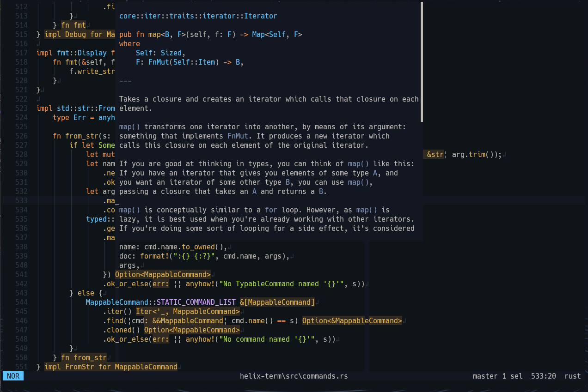Click 'type Err = anyh' on line 524
The image size is (588, 392).
pos(84,117)
